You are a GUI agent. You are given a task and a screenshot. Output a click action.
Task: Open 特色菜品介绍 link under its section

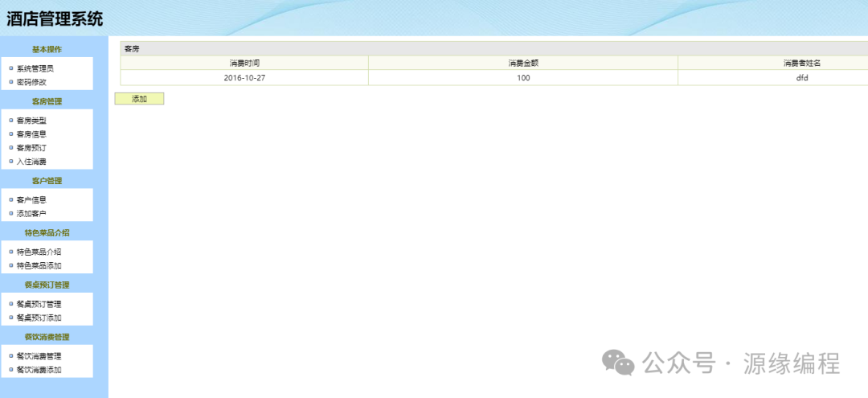39,252
